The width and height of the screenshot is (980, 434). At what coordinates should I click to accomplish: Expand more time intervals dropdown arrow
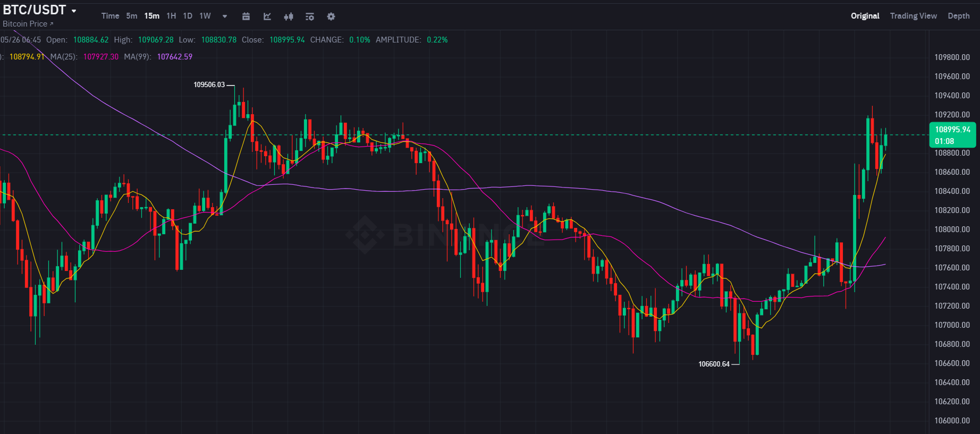(x=225, y=16)
